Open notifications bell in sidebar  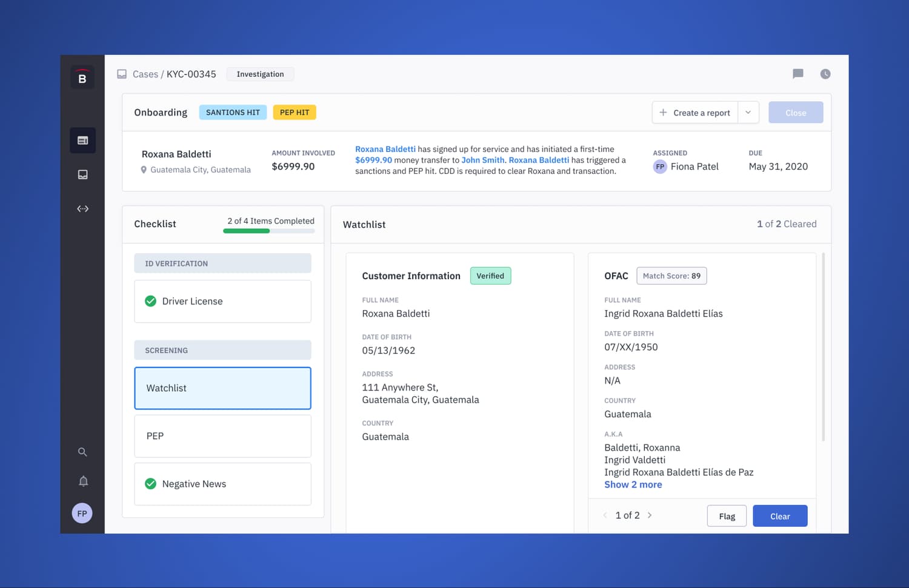(x=84, y=481)
